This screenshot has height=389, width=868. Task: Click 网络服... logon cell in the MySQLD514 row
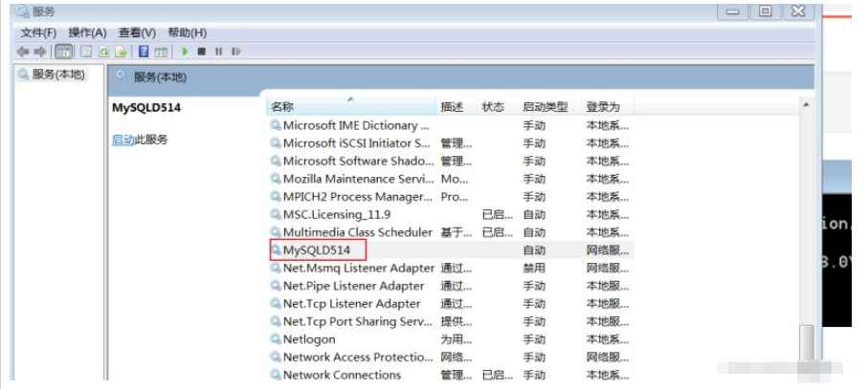tap(608, 249)
